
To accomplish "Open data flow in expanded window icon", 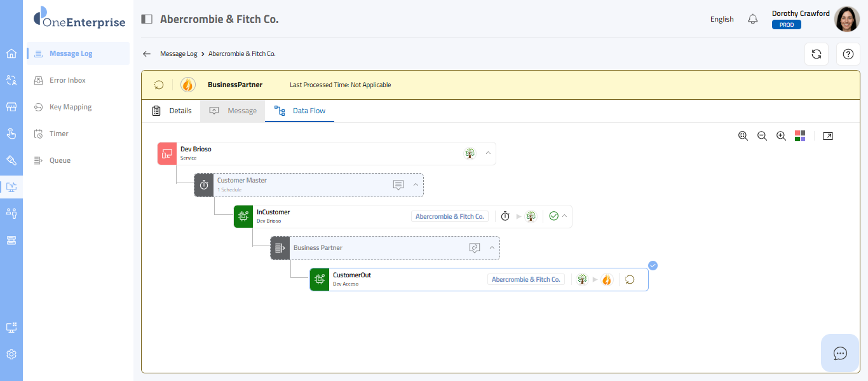I will pos(827,136).
